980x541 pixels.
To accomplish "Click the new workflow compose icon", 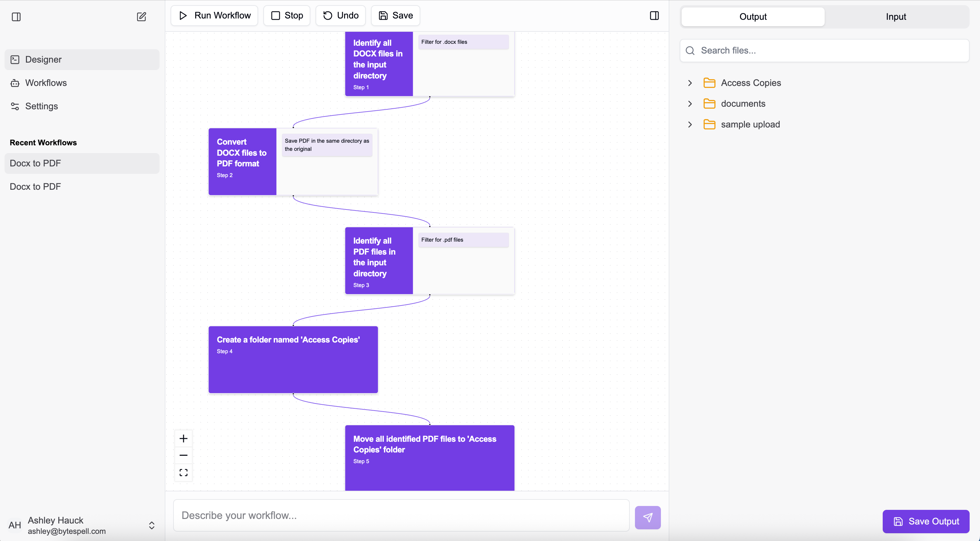I will tap(141, 17).
